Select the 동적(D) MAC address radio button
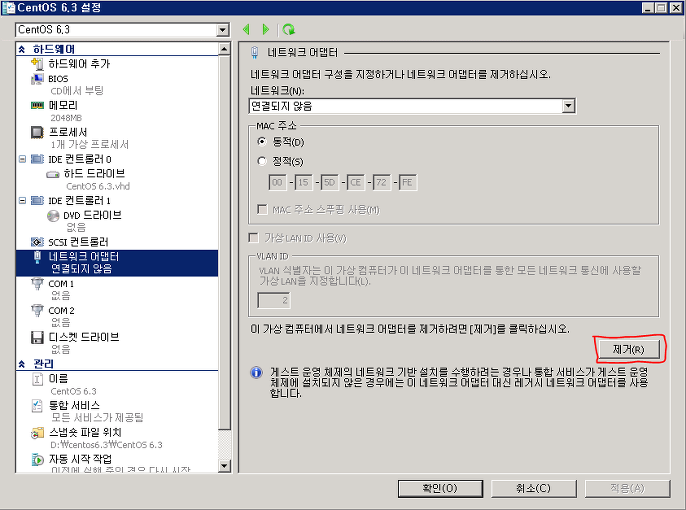Viewport: 686px width, 510px height. point(262,141)
